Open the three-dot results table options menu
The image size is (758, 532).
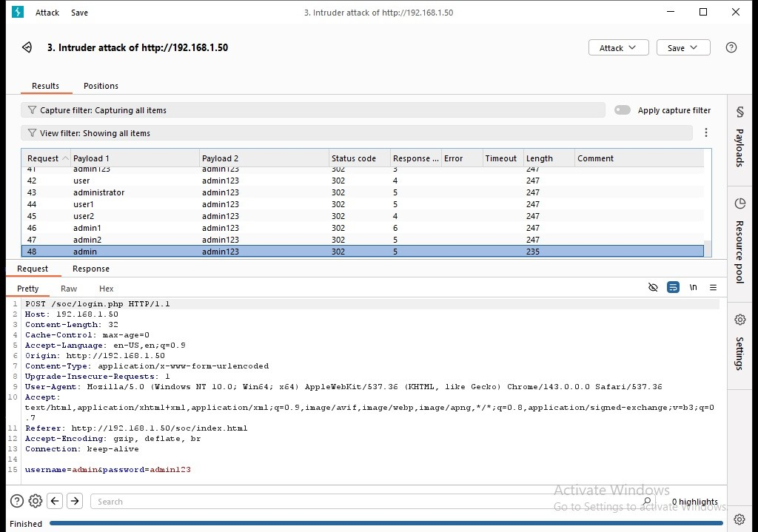click(x=705, y=132)
